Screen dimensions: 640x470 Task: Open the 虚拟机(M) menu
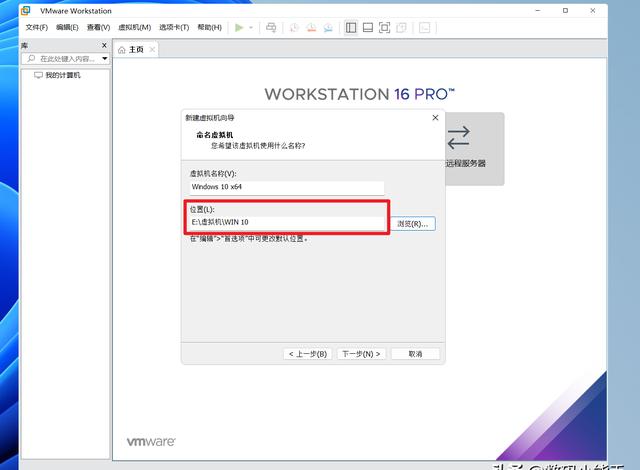135,27
